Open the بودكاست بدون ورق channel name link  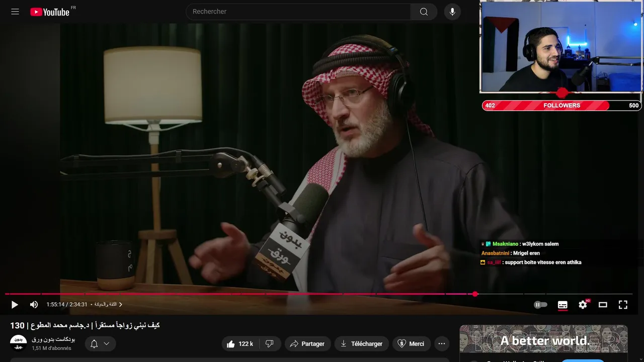[x=53, y=339]
